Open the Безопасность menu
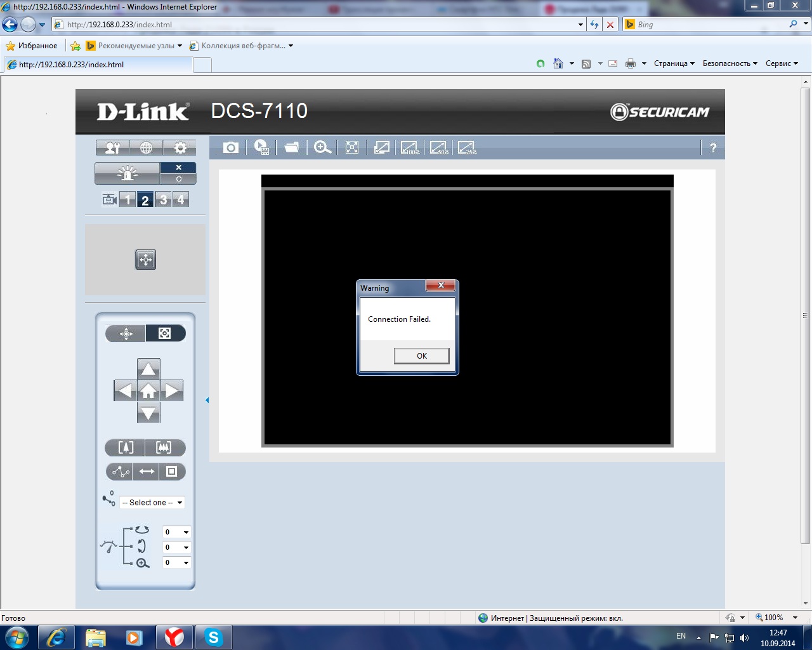The height and width of the screenshot is (650, 812). click(x=730, y=63)
